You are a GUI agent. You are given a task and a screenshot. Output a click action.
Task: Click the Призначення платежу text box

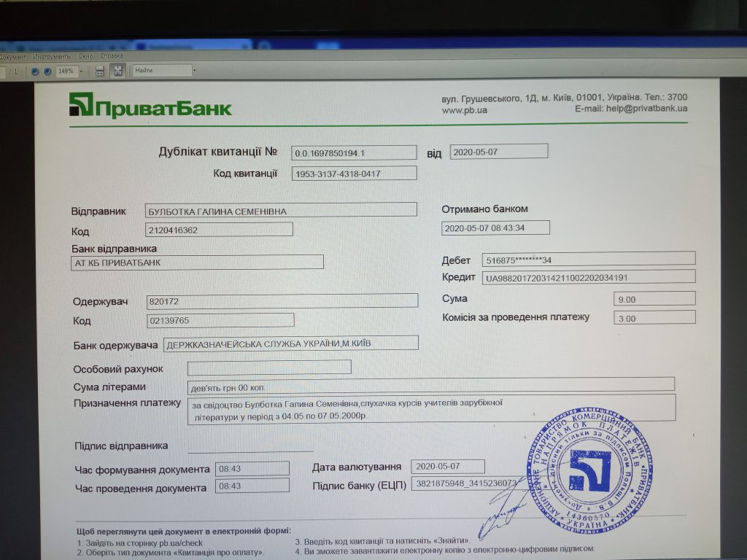point(431,408)
